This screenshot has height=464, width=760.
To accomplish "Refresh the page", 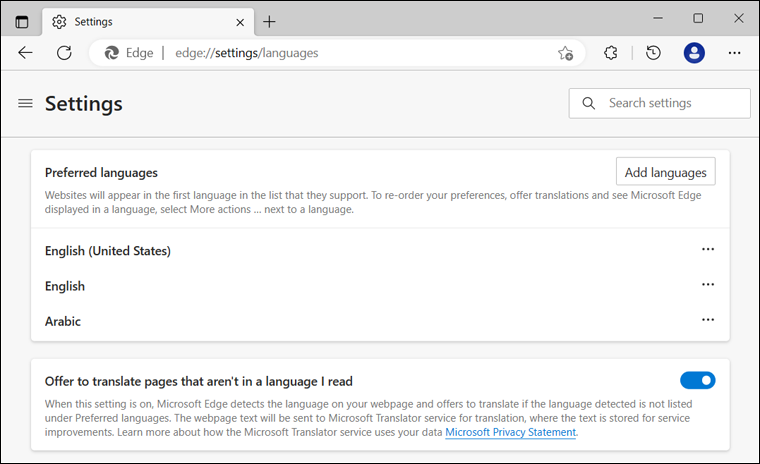I will coord(64,52).
